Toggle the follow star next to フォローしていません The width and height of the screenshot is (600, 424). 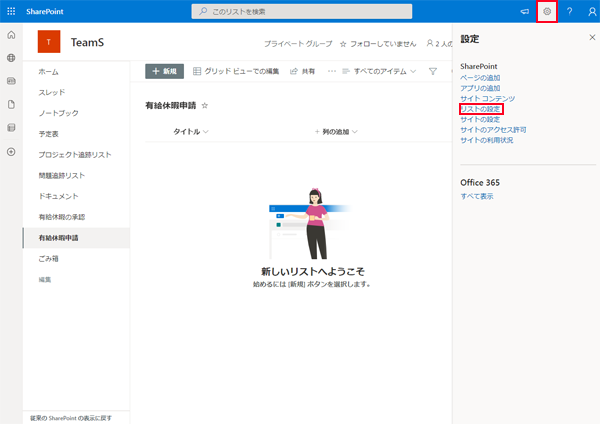click(343, 44)
